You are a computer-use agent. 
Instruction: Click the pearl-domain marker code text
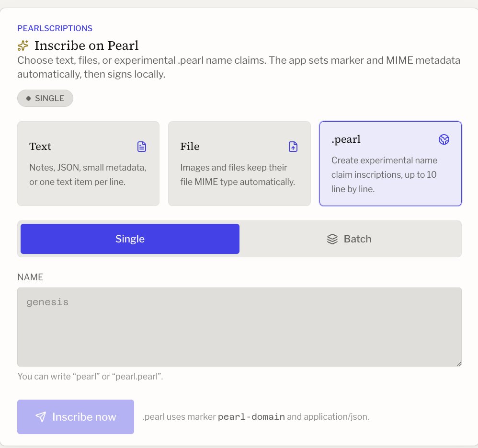coord(251,416)
